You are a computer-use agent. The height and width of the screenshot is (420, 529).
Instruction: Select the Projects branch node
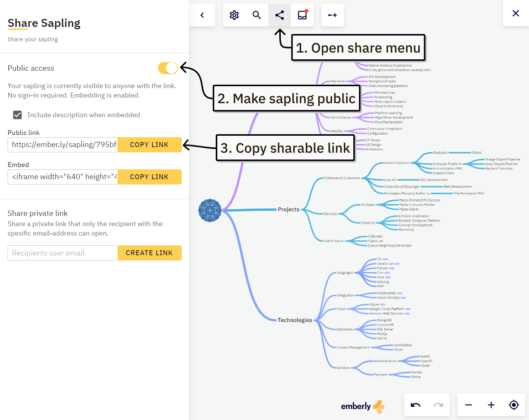[289, 209]
